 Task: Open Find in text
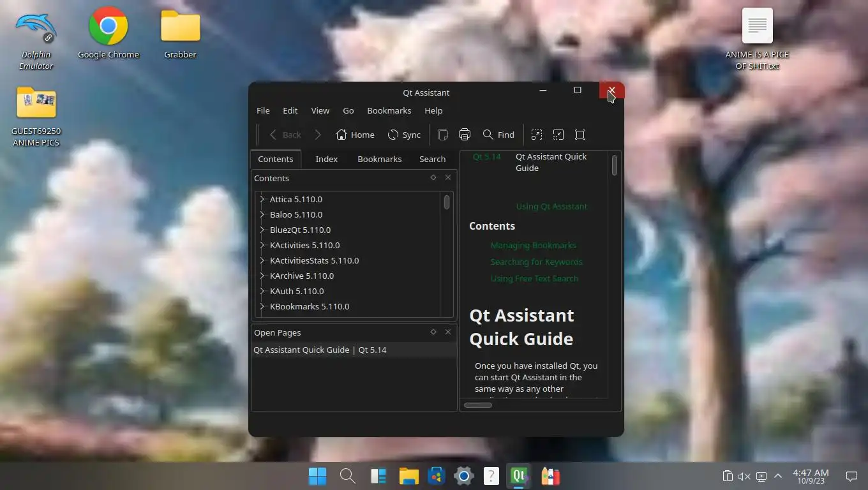tap(498, 135)
